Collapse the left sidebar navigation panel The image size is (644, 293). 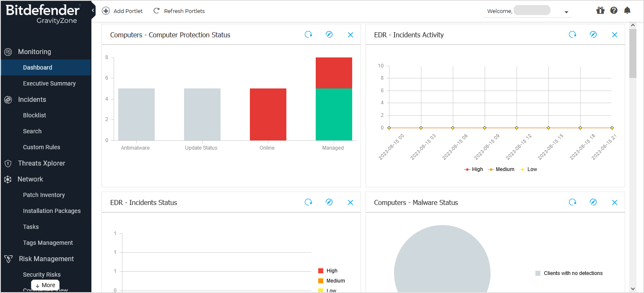(x=93, y=10)
